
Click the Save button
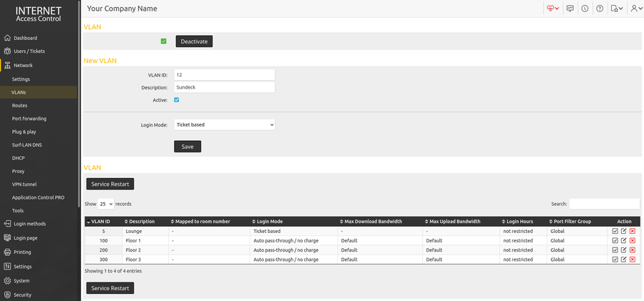(x=187, y=147)
